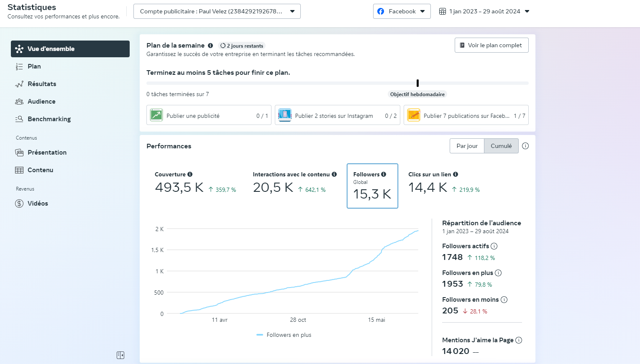This screenshot has width=640, height=364.
Task: Open Publier 7 publications sur Facebook task
Action: point(466,115)
